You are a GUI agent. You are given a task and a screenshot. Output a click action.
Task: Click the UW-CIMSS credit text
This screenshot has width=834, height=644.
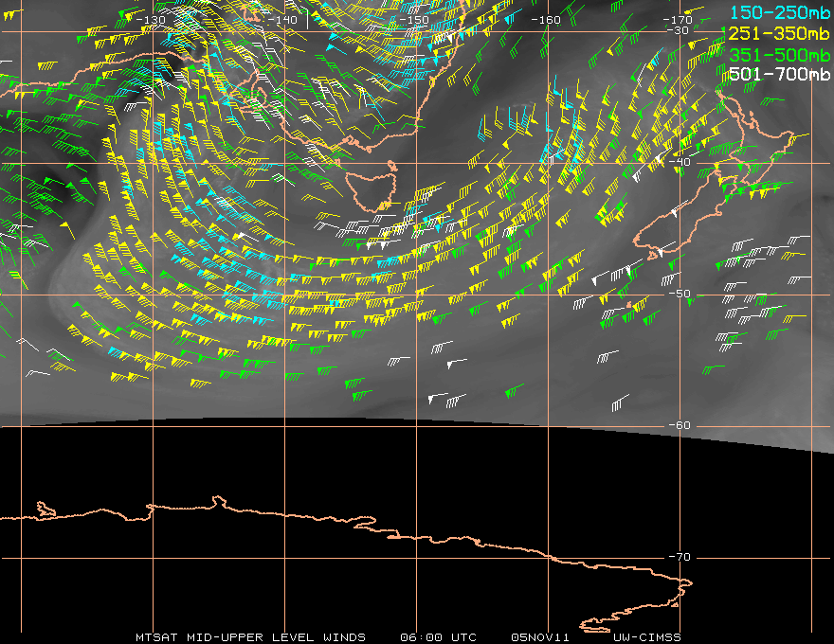646,637
